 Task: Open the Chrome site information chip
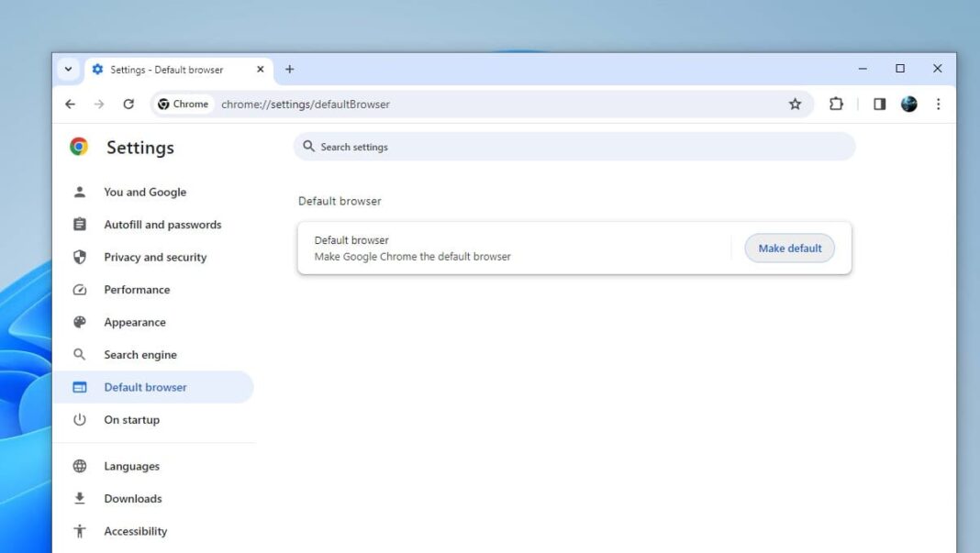pyautogui.click(x=182, y=104)
